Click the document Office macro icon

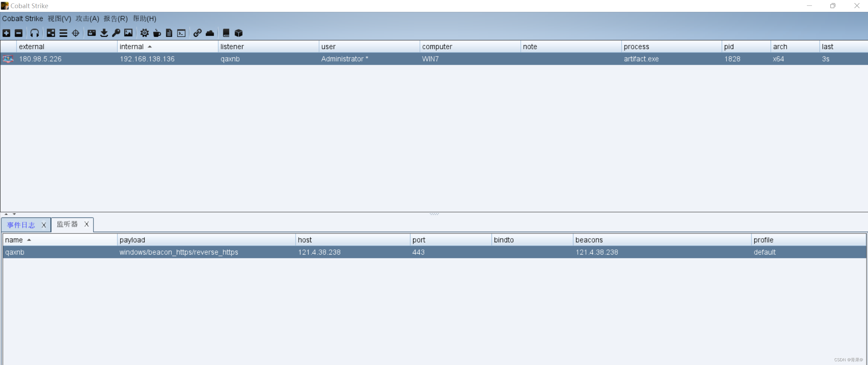pos(169,33)
